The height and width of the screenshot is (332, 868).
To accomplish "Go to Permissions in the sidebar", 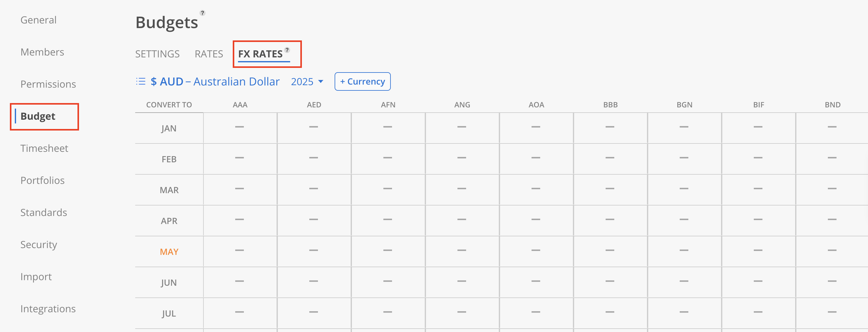I will (48, 84).
